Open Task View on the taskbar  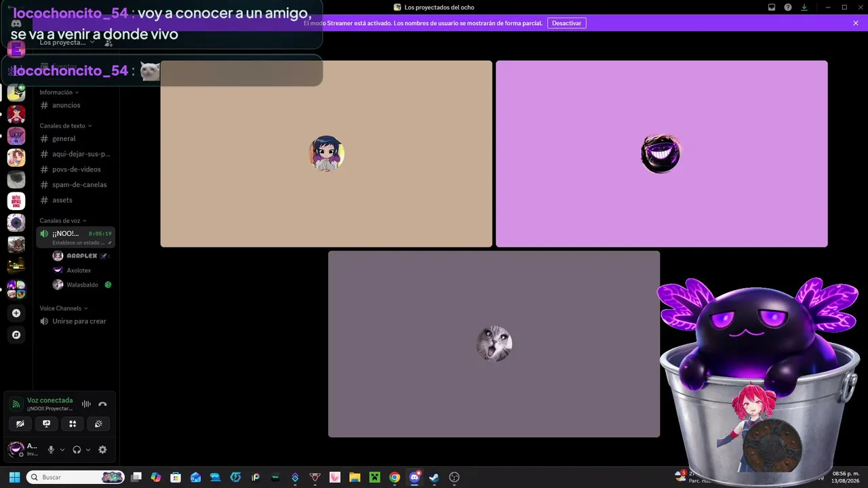(136, 477)
